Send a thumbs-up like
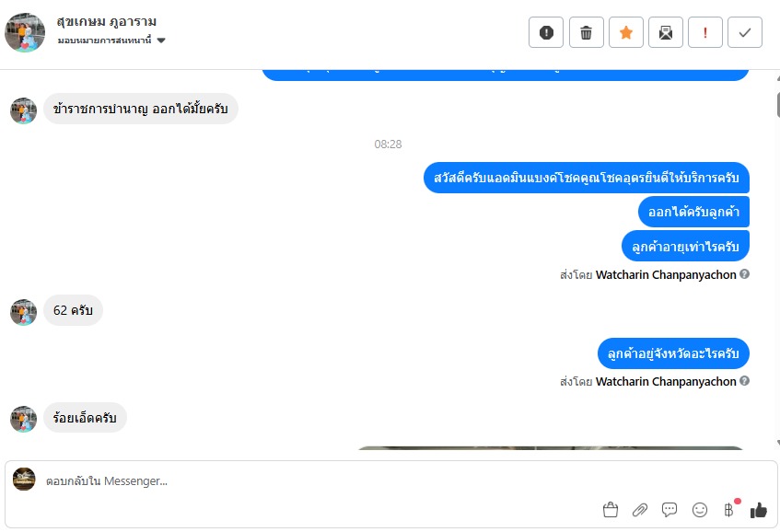The height and width of the screenshot is (532, 780). [759, 510]
